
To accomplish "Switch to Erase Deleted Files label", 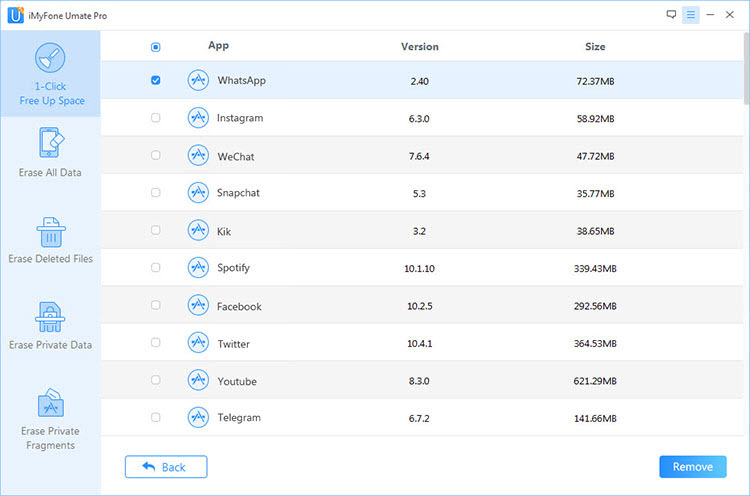I will coord(51,259).
